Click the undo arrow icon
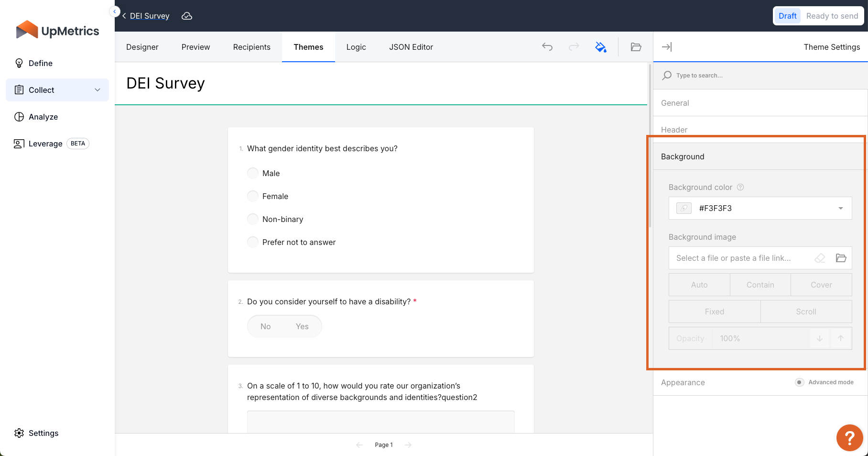Viewport: 868px width, 456px height. (547, 47)
